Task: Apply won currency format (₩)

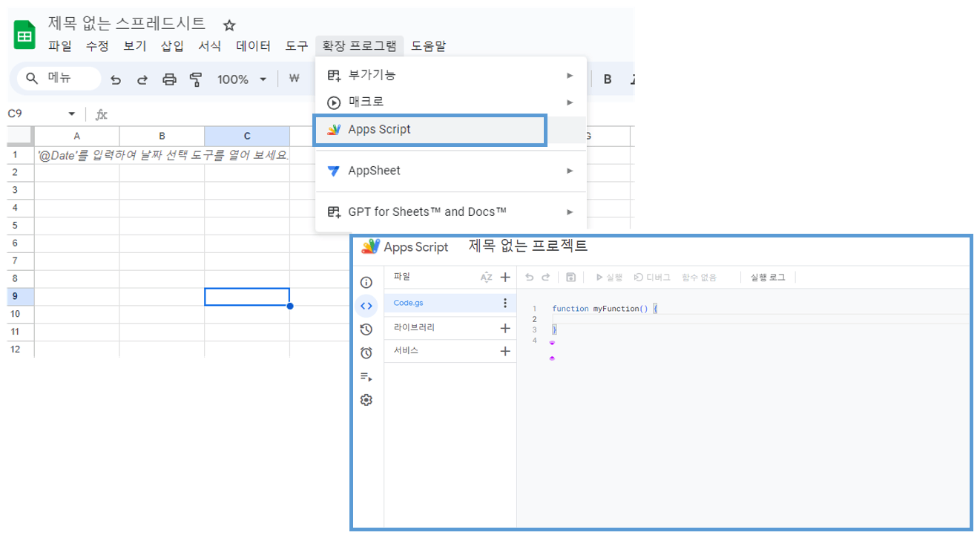Action: pyautogui.click(x=294, y=79)
